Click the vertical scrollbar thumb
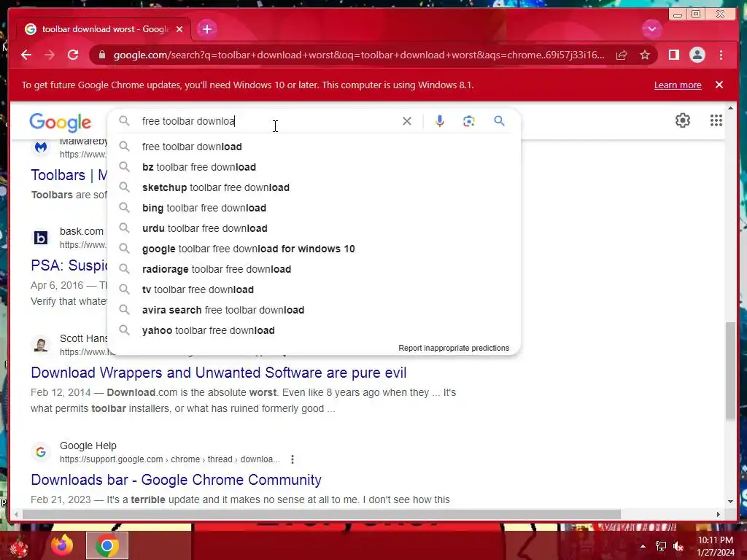The width and height of the screenshot is (747, 560). point(730,371)
